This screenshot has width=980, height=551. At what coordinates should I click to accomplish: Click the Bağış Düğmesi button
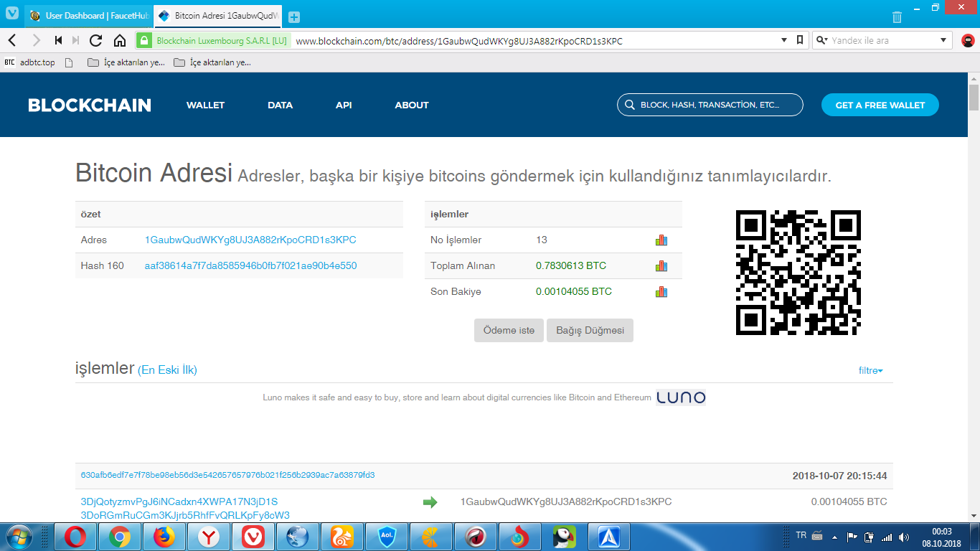(x=590, y=331)
